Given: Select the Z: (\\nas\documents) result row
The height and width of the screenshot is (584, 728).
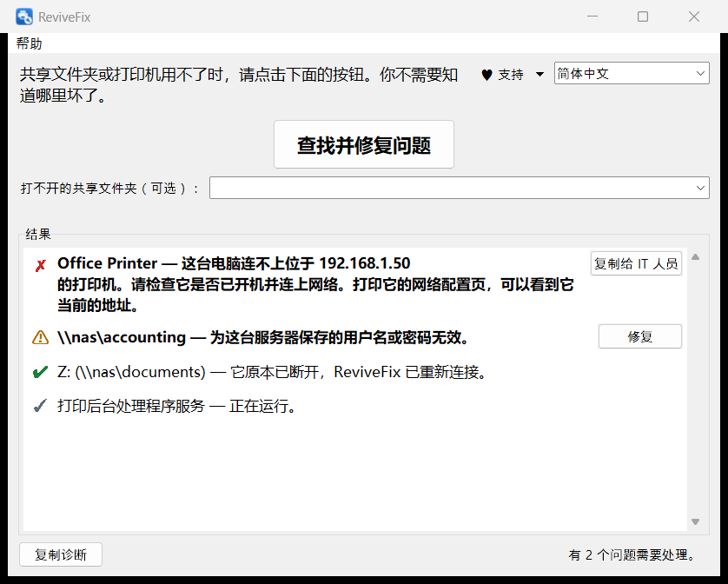Looking at the screenshot, I should pos(272,372).
